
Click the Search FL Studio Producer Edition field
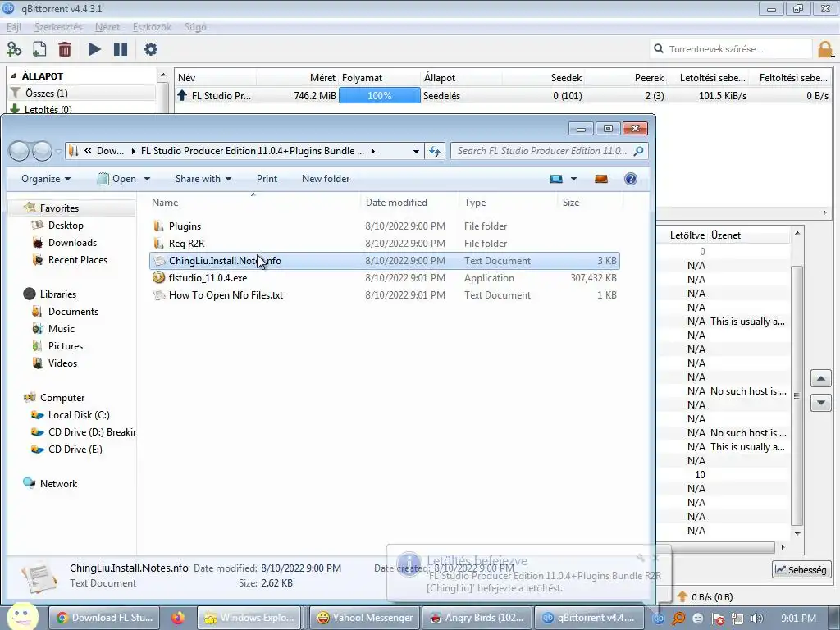click(x=549, y=151)
